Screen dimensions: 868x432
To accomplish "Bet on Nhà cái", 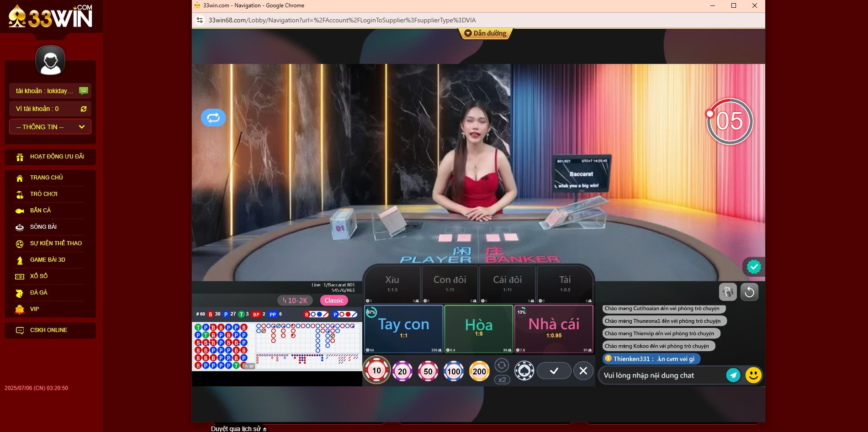I will [x=554, y=329].
